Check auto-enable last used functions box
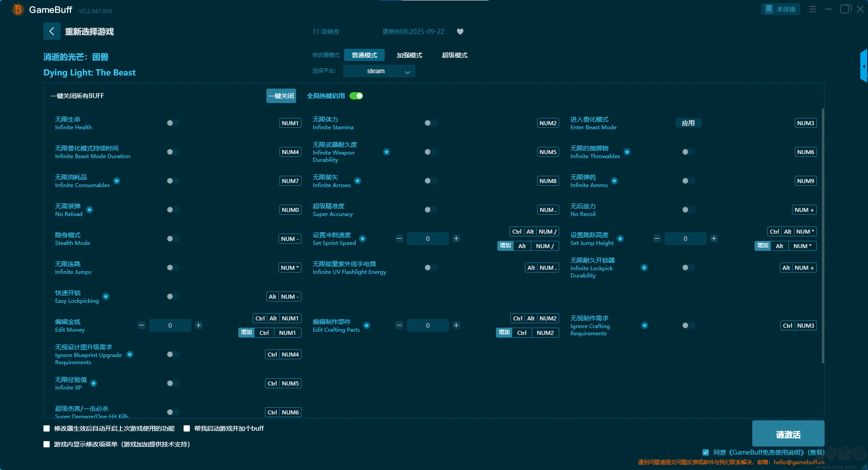Screen dimensions: 868x470 47,428
